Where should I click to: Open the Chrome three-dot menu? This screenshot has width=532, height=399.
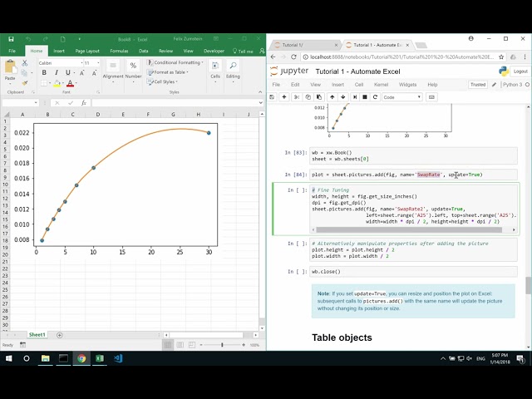[525, 57]
